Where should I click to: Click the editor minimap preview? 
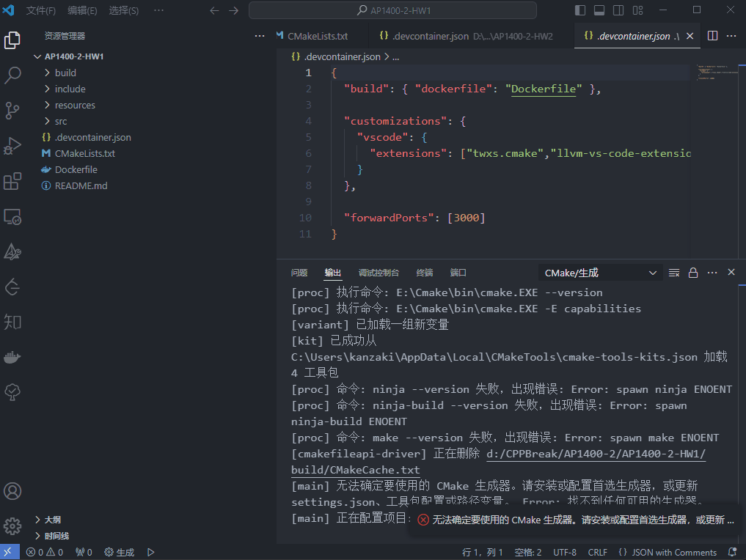(717, 73)
